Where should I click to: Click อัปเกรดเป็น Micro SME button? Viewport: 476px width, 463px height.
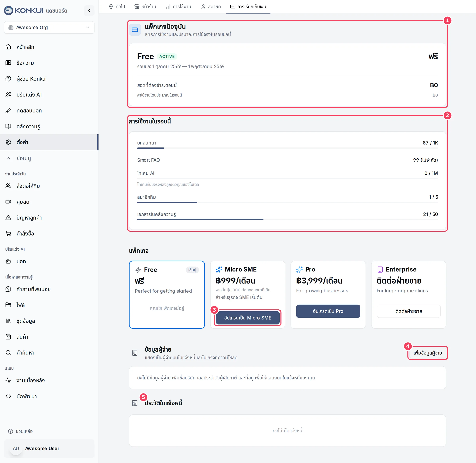coord(248,318)
